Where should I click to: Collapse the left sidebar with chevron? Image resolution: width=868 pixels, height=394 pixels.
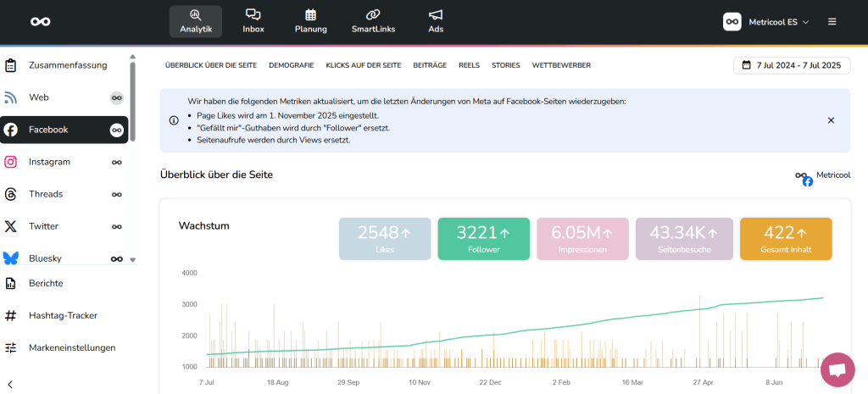(x=10, y=384)
